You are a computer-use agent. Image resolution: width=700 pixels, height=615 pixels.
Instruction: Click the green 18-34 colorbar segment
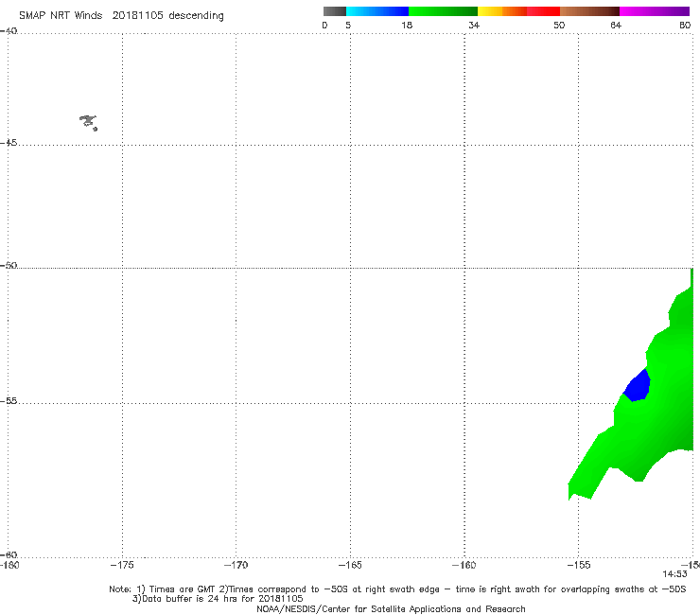(443, 11)
